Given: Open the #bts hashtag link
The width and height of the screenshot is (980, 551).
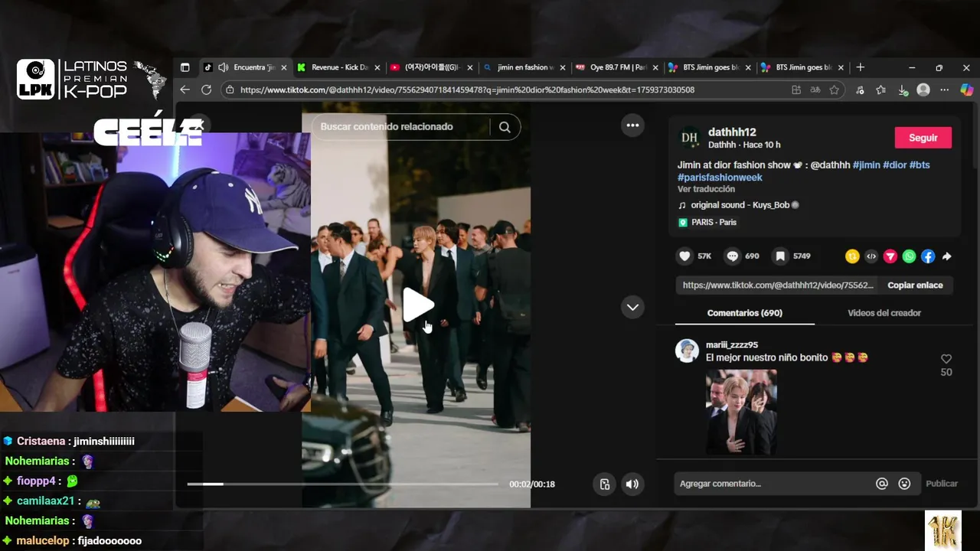Looking at the screenshot, I should pos(920,165).
